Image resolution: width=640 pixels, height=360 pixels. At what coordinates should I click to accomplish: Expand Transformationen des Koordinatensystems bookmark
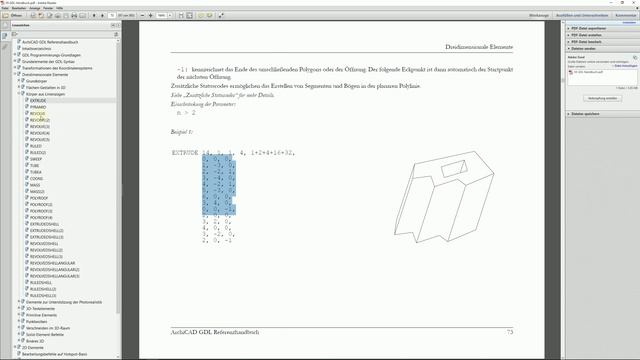[15, 68]
